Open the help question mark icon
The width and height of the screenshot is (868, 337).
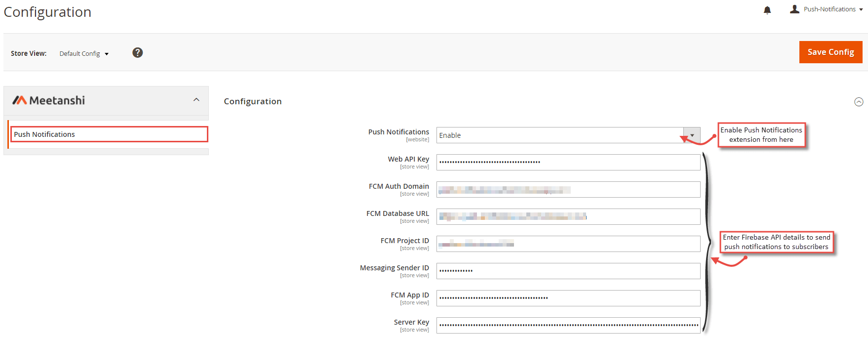[137, 52]
